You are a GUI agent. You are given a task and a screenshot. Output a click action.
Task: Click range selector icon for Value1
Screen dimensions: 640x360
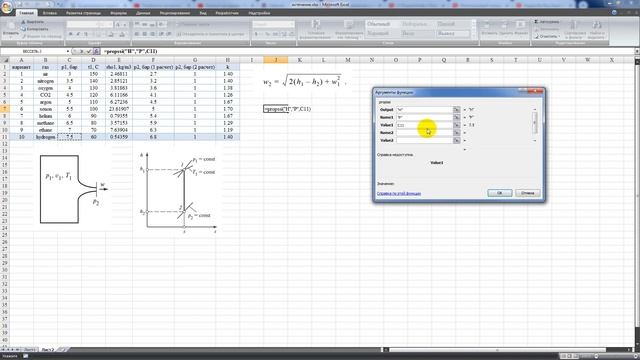click(x=457, y=125)
